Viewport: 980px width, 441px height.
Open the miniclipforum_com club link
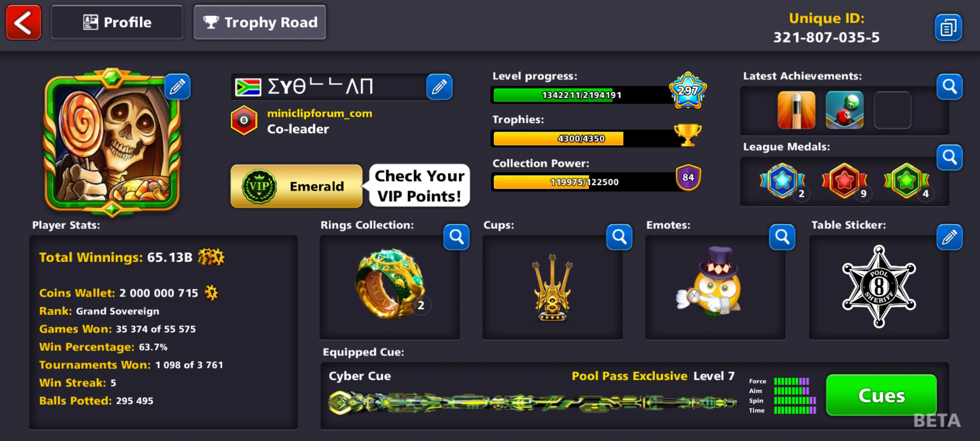click(x=320, y=113)
